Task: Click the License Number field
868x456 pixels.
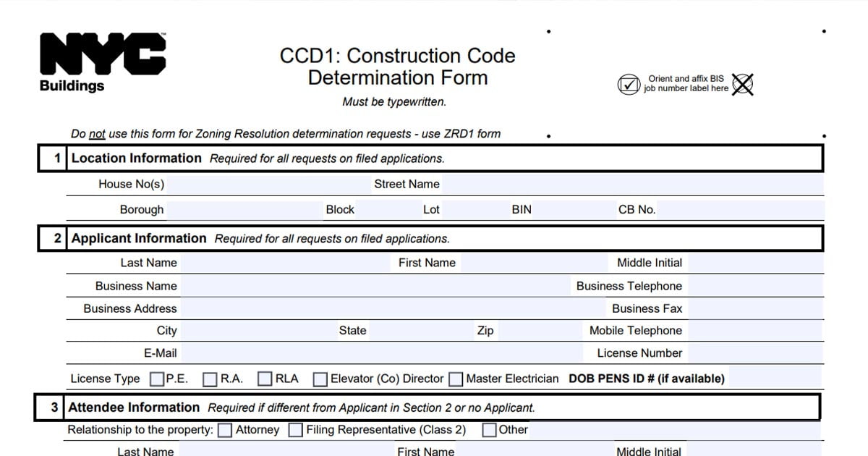Action: [x=754, y=353]
